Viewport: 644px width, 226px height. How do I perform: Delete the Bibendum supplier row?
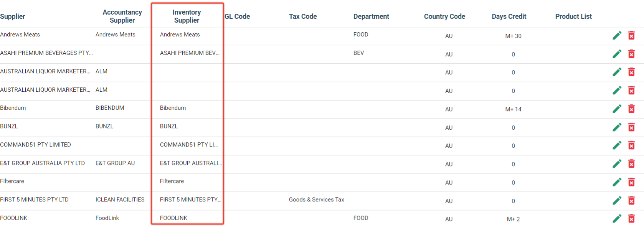pyautogui.click(x=631, y=109)
